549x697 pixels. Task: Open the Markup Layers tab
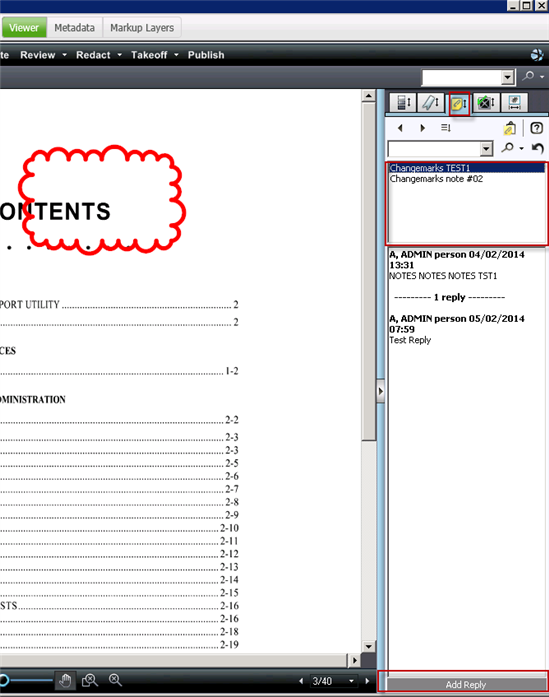[x=142, y=28]
